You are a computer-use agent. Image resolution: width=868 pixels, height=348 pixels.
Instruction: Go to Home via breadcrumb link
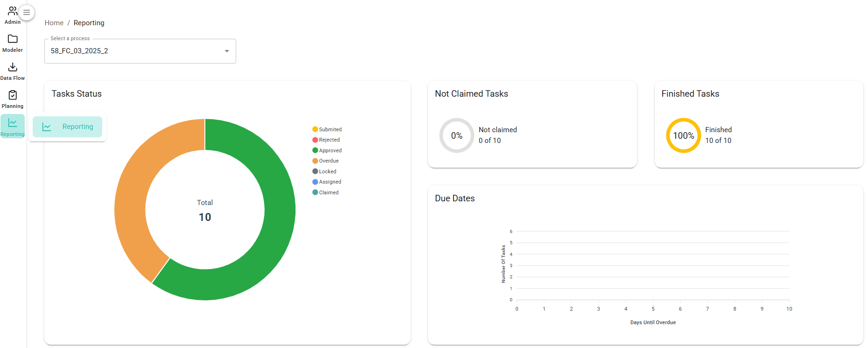point(54,23)
